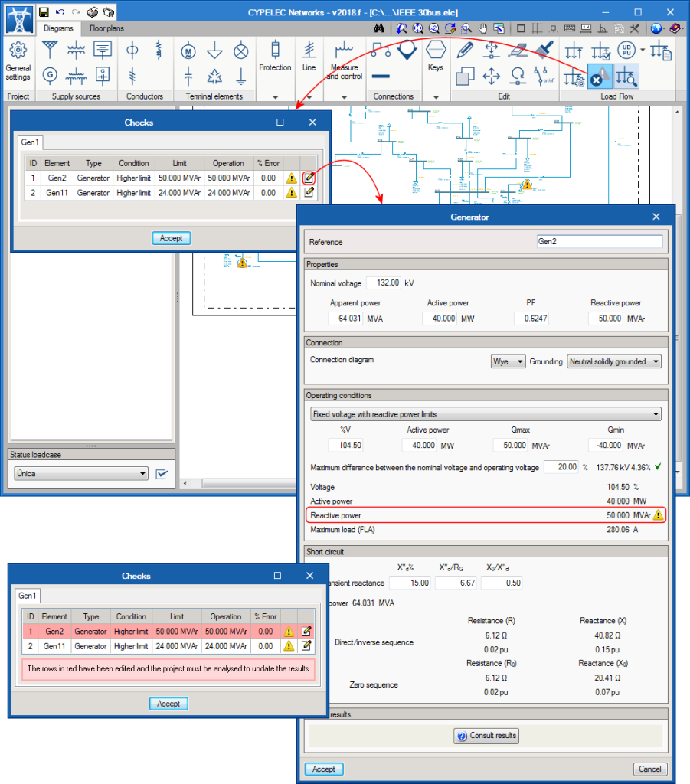Click the Apparent power 64.031 field
690x784 pixels.
point(345,318)
